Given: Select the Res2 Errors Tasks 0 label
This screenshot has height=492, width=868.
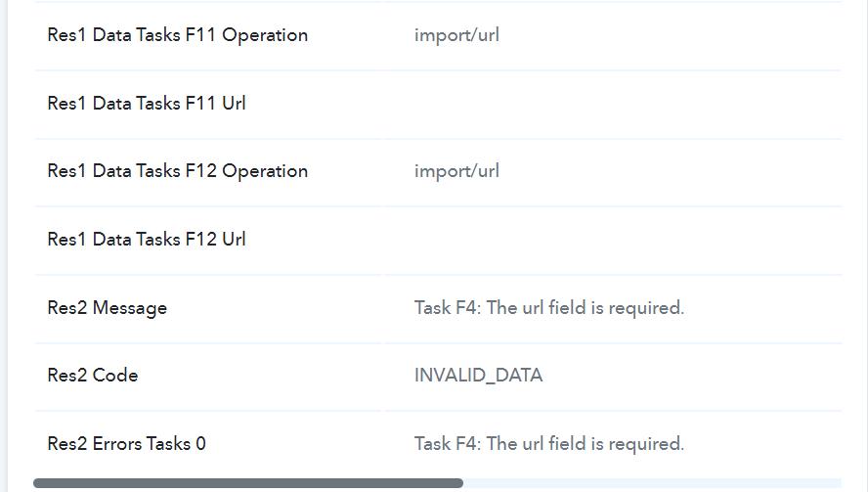Looking at the screenshot, I should [126, 443].
